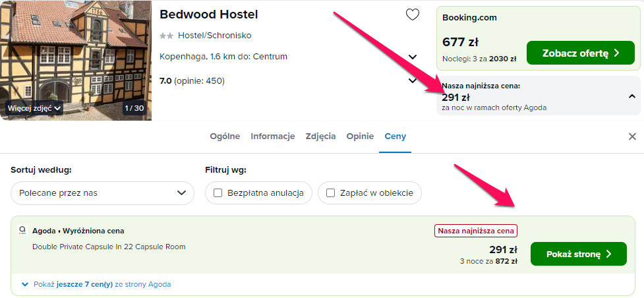The width and height of the screenshot is (644, 298).
Task: Tick the Zapłać w obiekcie checkbox
Action: [331, 193]
